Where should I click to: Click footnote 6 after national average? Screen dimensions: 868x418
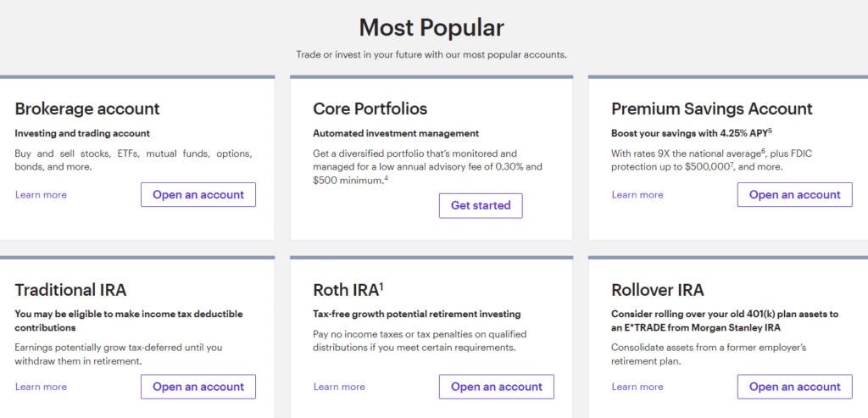[x=763, y=151]
